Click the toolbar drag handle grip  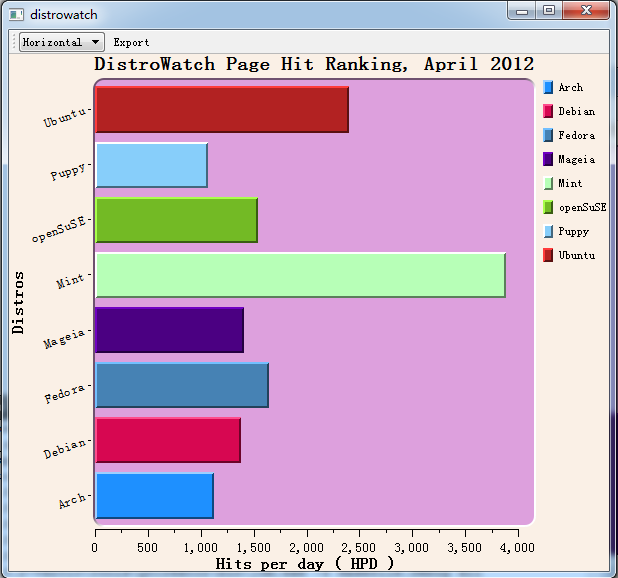14,42
